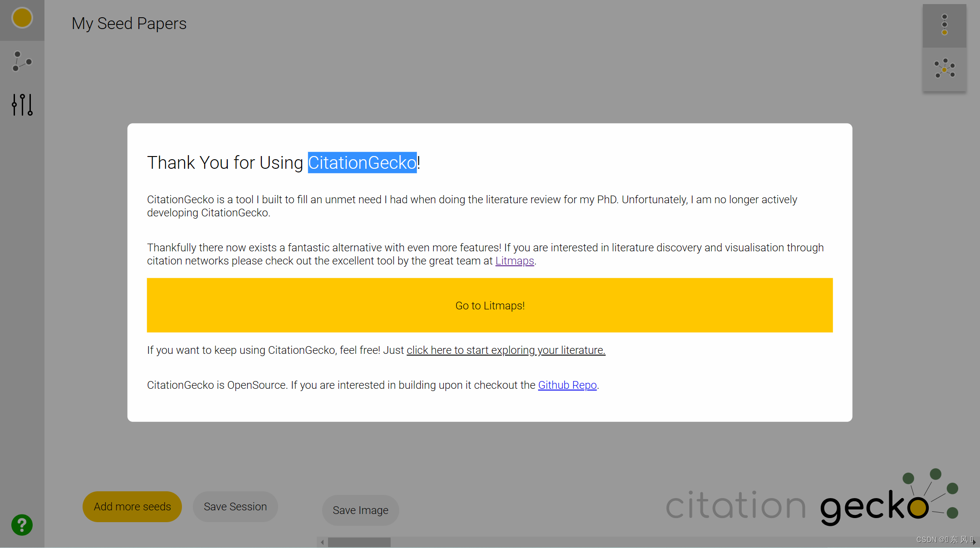Viewport: 980px width, 548px height.
Task: Click here to start exploring your literature link
Action: 505,350
